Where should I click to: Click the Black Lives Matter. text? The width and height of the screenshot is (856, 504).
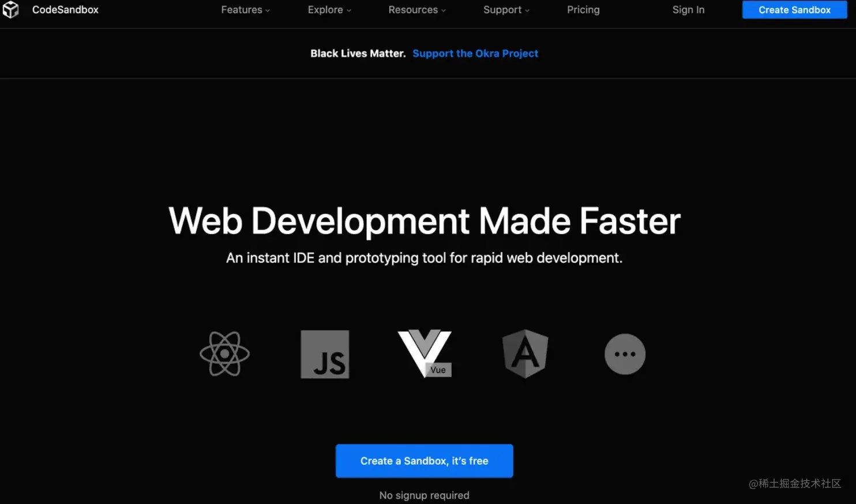[x=358, y=53]
